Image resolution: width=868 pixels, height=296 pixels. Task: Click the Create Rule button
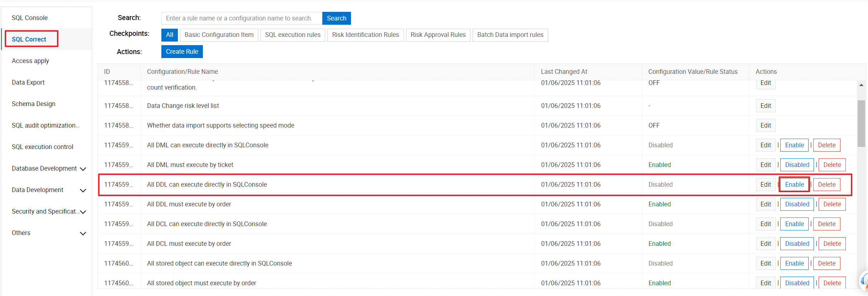[182, 52]
